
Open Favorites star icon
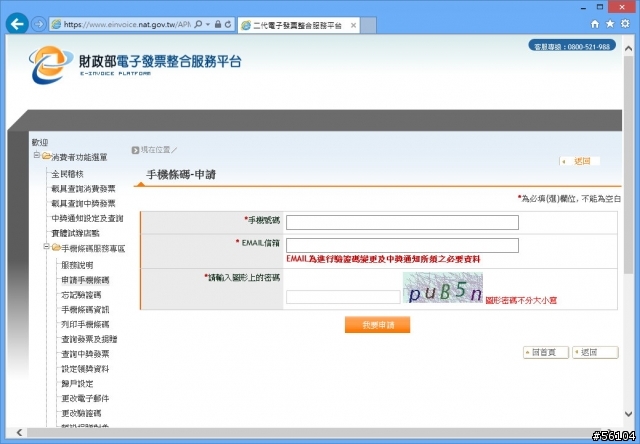(x=610, y=24)
